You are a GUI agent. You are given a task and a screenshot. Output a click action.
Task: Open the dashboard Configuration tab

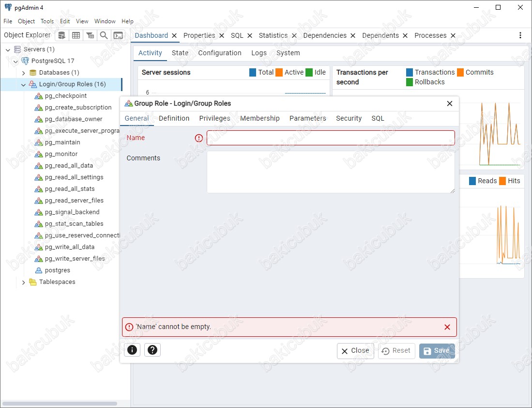pos(220,53)
